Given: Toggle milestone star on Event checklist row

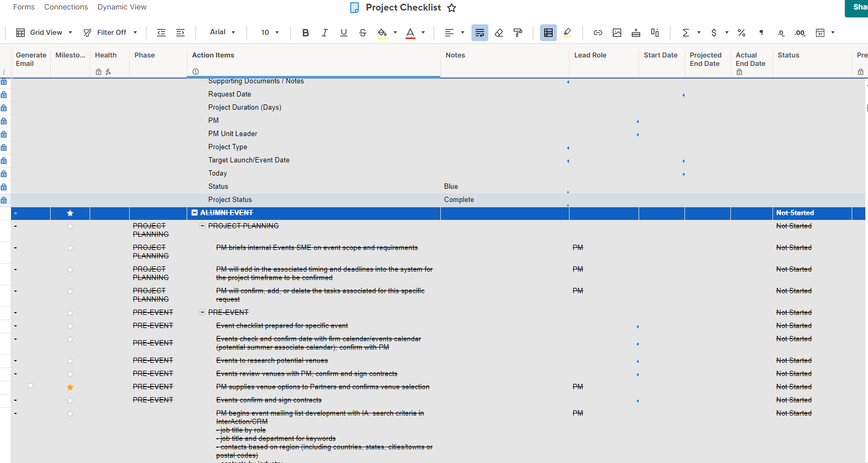Looking at the screenshot, I should pyautogui.click(x=70, y=326).
